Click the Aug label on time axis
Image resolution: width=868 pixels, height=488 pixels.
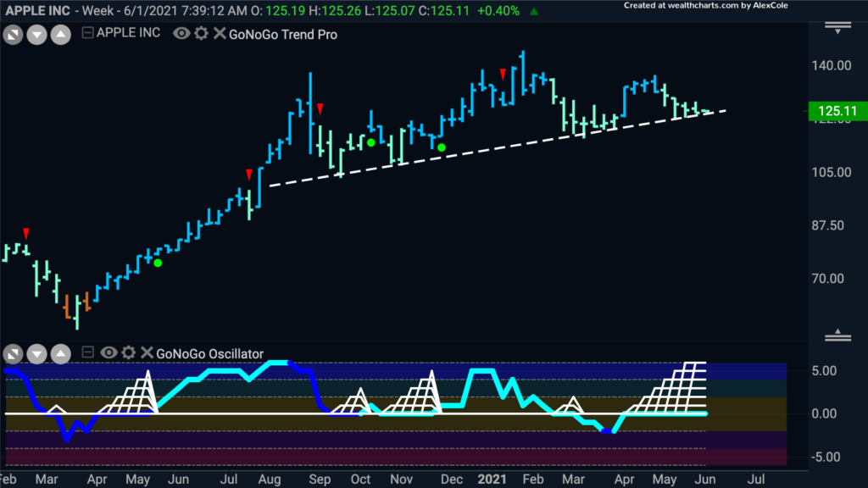pyautogui.click(x=270, y=480)
